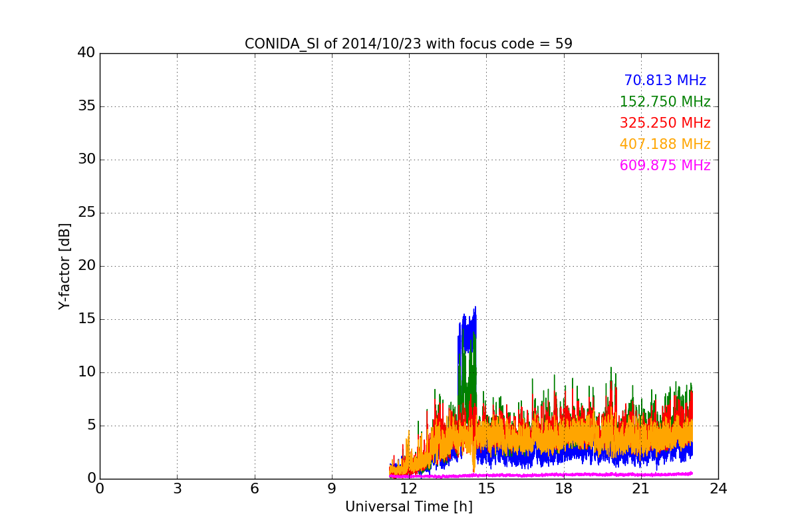This screenshot has height=532, width=798.
Task: Click the Universal Time [h] axis label
Action: pos(408,507)
